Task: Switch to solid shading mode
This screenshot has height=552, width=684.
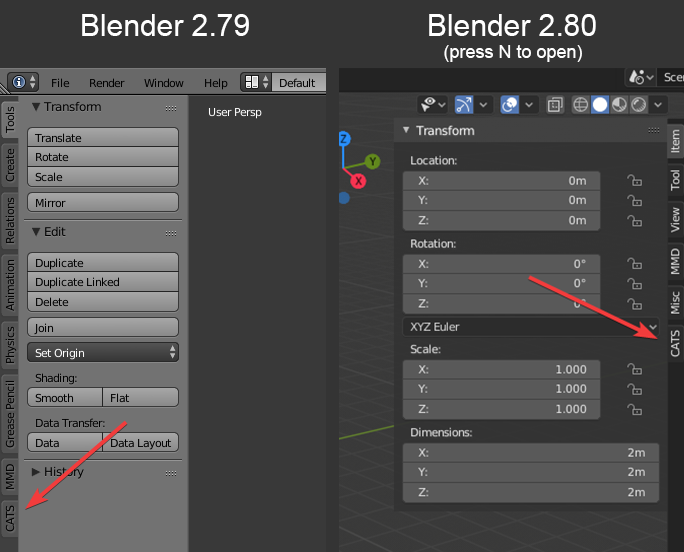Action: tap(600, 105)
